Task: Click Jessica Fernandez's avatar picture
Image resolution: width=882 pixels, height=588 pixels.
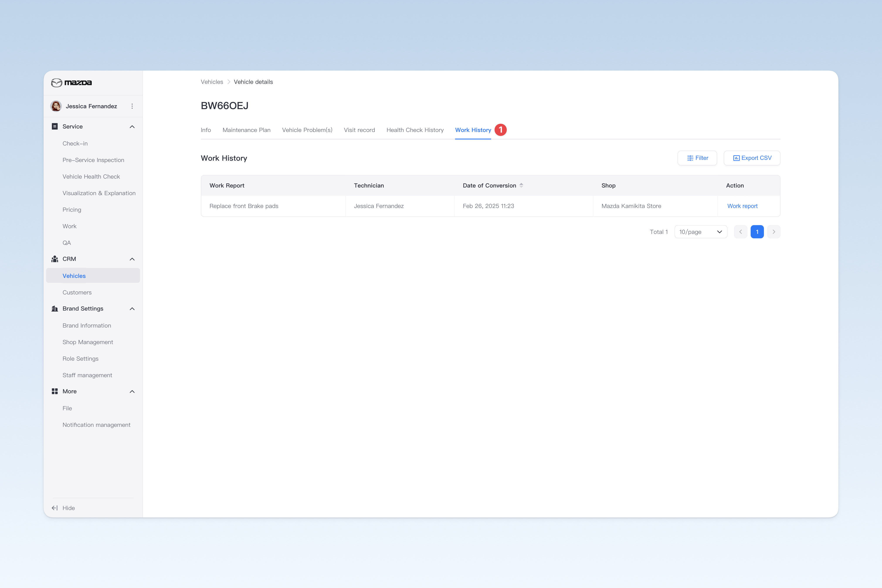Action: coord(56,106)
